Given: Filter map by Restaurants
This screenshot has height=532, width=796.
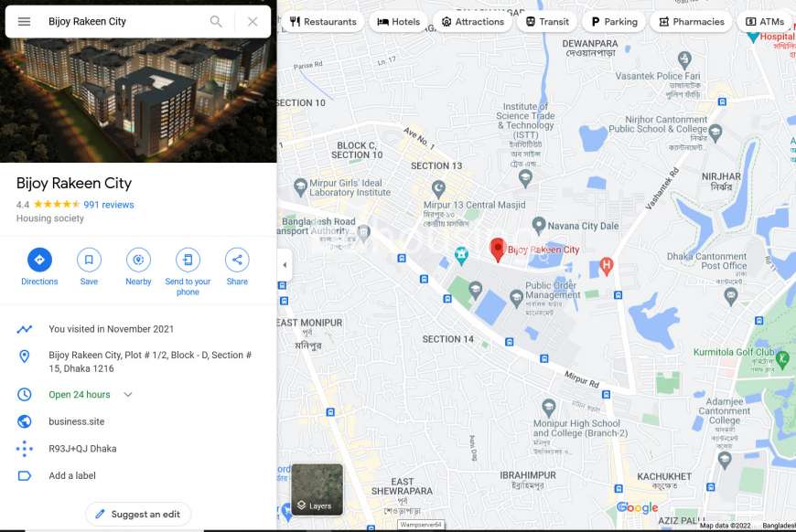Looking at the screenshot, I should coord(323,22).
